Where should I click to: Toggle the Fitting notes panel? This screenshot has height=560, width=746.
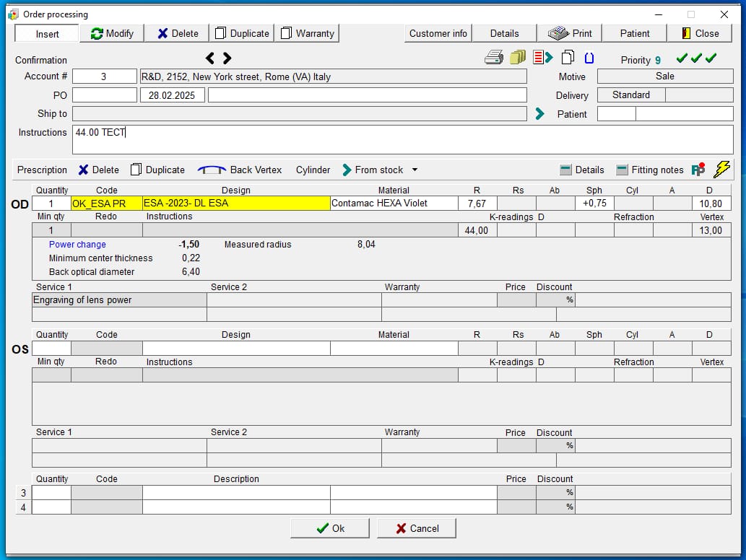(x=650, y=170)
